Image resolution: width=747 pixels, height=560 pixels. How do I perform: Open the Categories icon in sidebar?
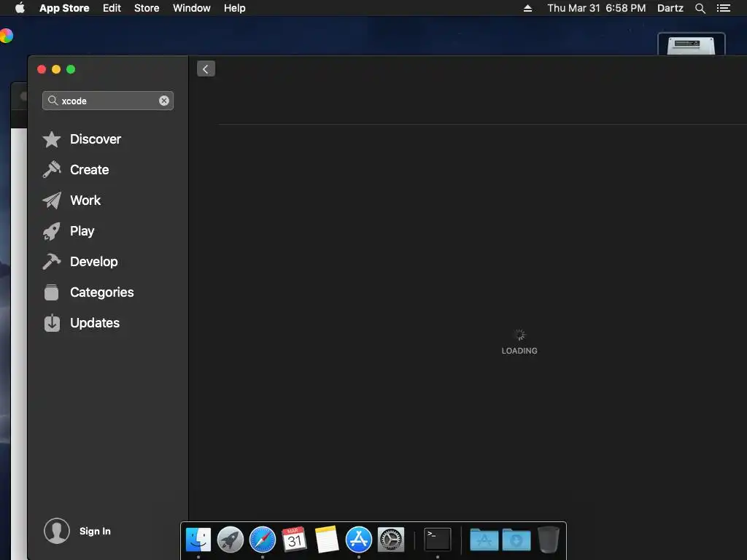52,292
